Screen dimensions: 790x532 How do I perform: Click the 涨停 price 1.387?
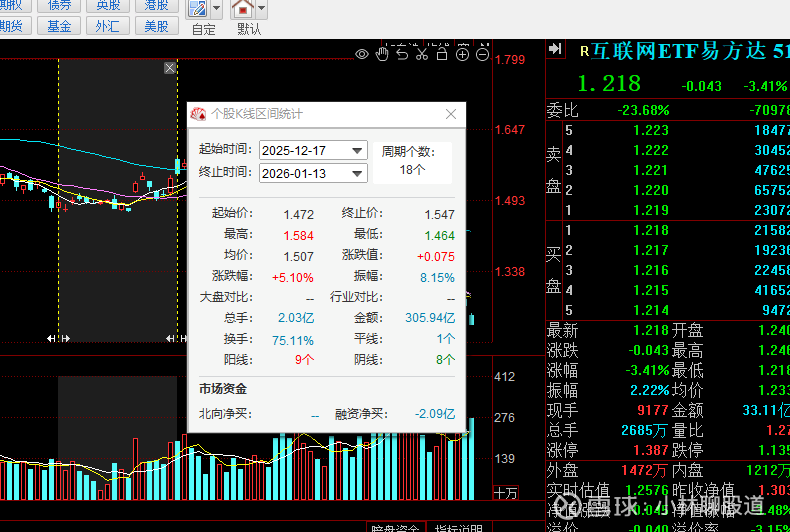click(650, 450)
